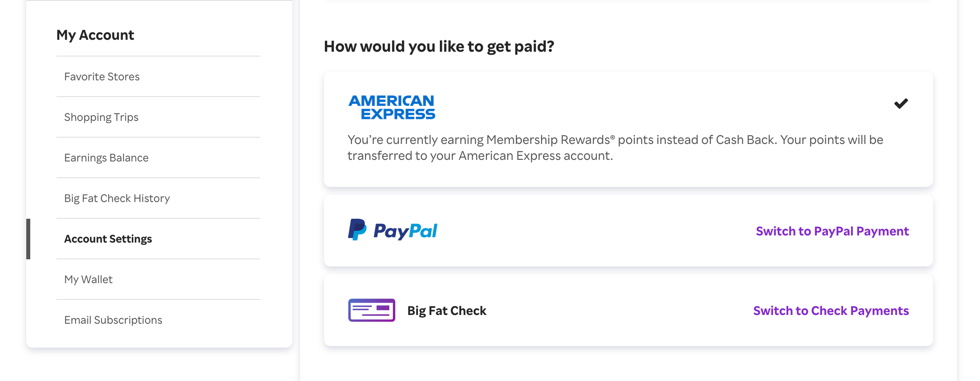The height and width of the screenshot is (381, 980).
Task: Select Account Settings menu item
Action: (x=108, y=239)
